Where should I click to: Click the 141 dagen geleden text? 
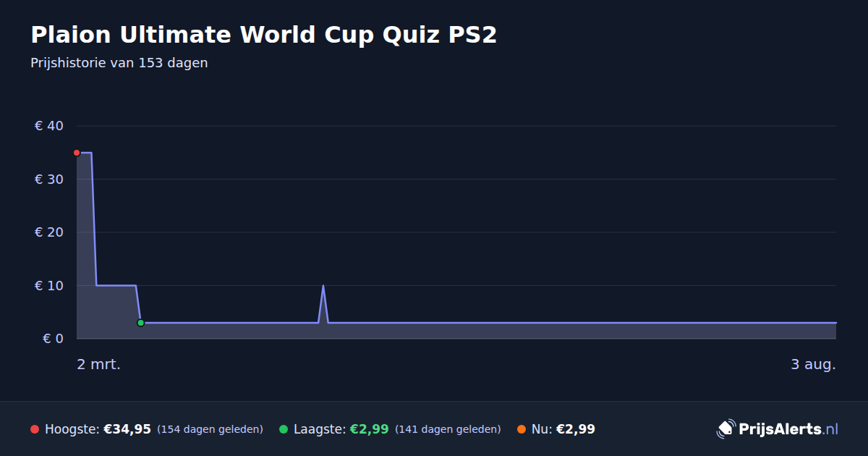click(x=448, y=429)
